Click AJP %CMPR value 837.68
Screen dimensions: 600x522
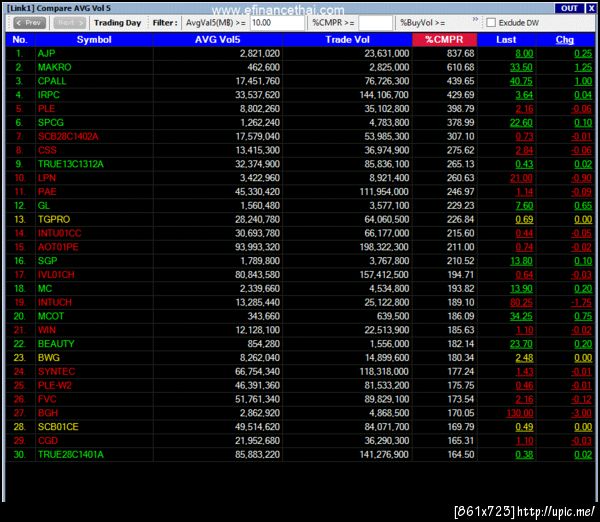(460, 54)
